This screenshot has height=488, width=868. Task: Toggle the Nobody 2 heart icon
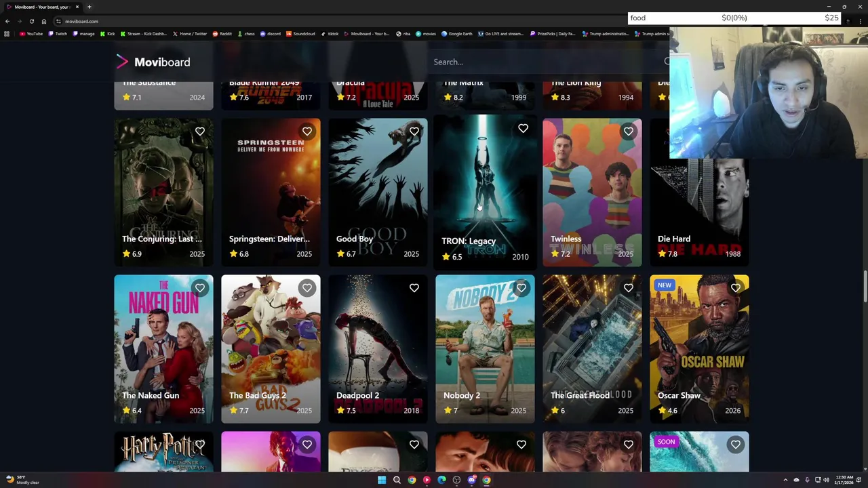pyautogui.click(x=521, y=288)
